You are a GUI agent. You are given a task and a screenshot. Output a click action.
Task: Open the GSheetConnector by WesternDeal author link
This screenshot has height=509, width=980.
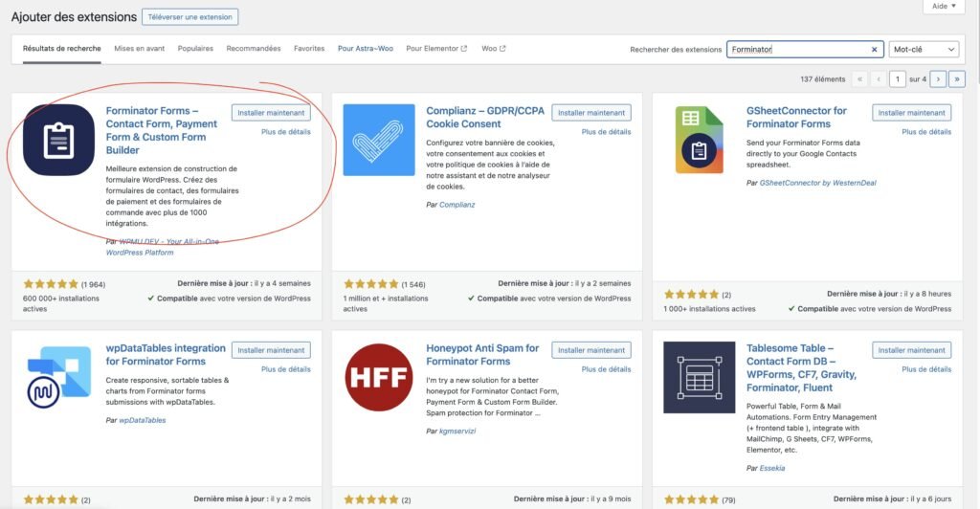(817, 183)
